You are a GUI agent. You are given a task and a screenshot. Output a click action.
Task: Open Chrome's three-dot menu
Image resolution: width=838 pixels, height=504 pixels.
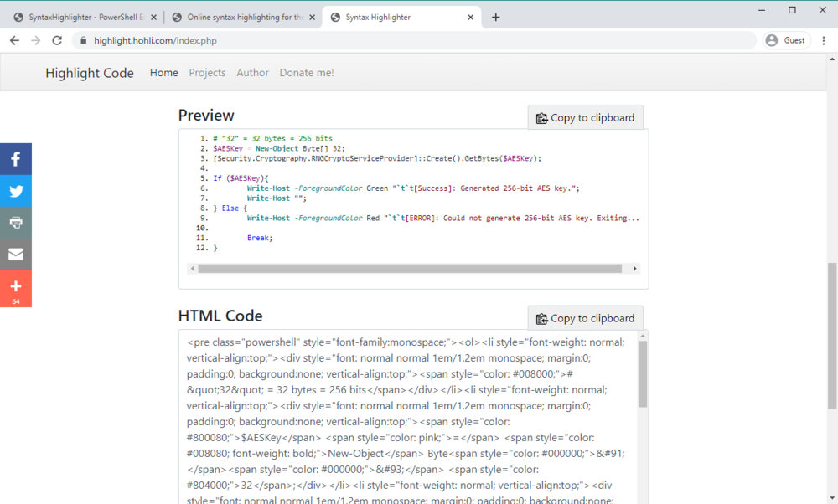[825, 39]
